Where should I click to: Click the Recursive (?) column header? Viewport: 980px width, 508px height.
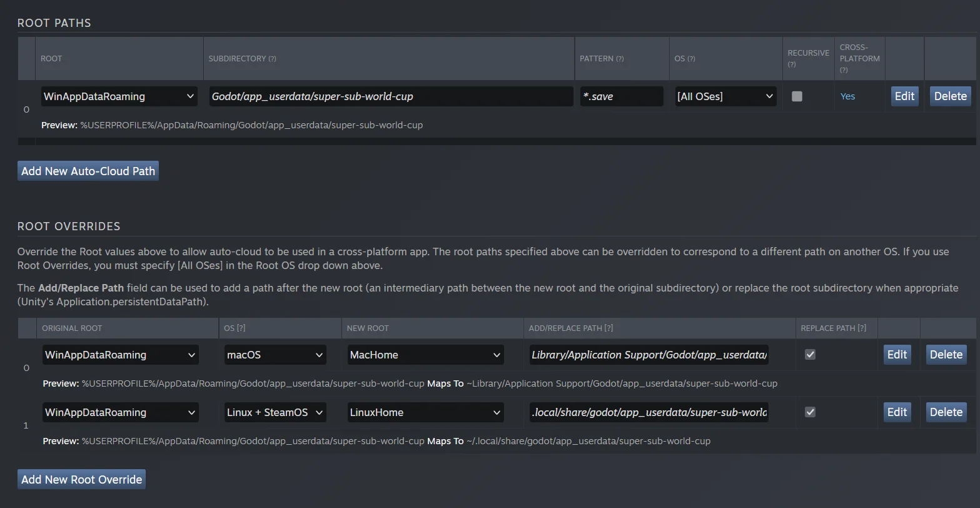[x=808, y=58]
